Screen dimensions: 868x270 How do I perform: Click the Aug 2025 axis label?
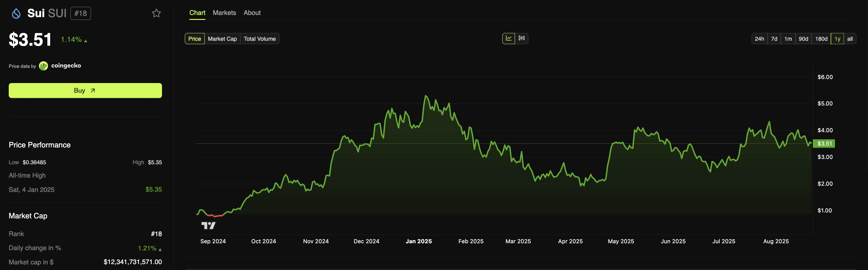click(776, 241)
